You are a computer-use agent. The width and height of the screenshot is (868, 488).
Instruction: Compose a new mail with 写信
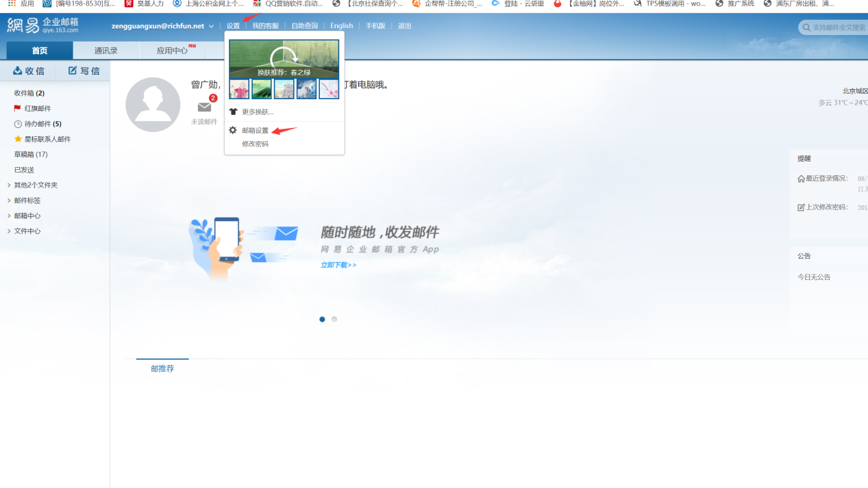(x=84, y=71)
